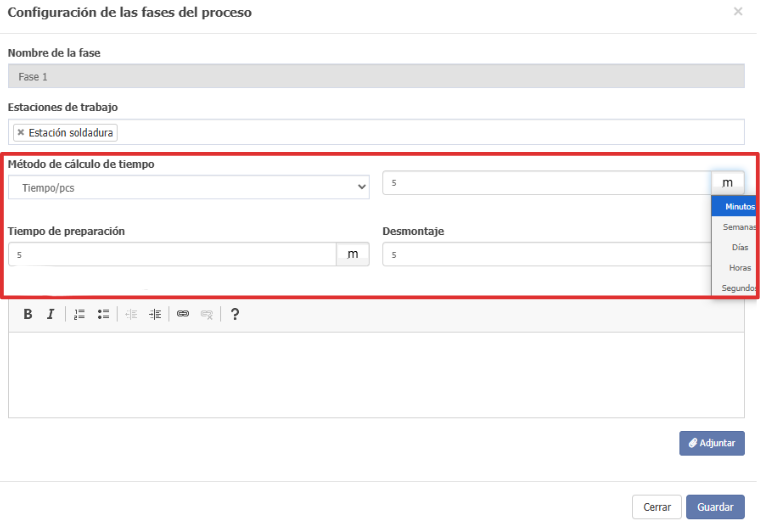Increase indent in the editor

tap(155, 314)
